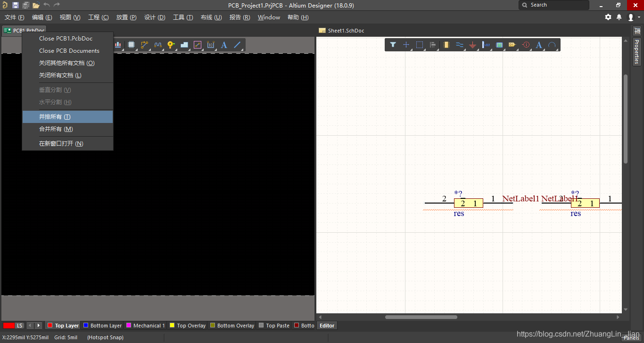Select the green Place Sheet Symbol icon
Screen dimensions: 644x343
499,45
